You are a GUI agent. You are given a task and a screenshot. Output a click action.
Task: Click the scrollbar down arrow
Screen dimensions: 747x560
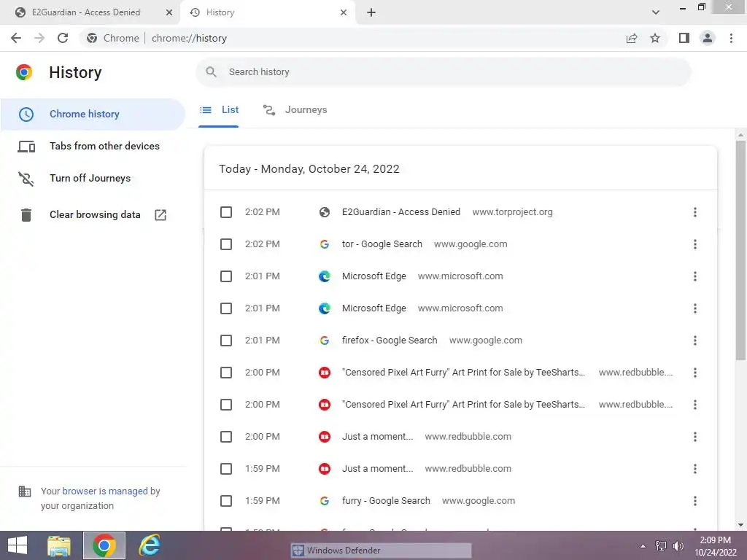pos(740,525)
